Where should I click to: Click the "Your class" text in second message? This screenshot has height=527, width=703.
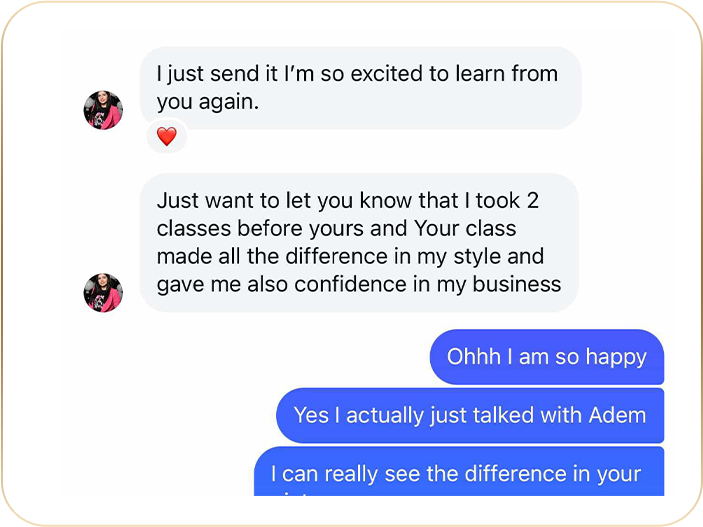(465, 228)
